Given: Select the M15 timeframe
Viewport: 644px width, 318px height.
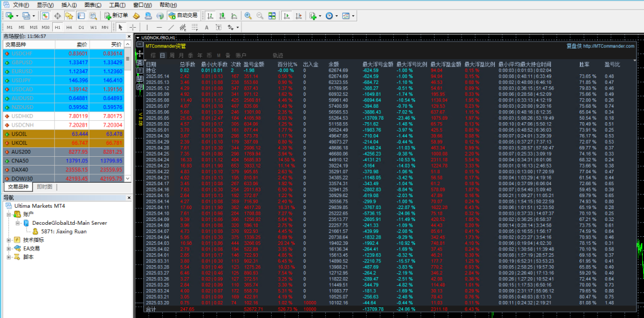Looking at the screenshot, I should [x=34, y=27].
